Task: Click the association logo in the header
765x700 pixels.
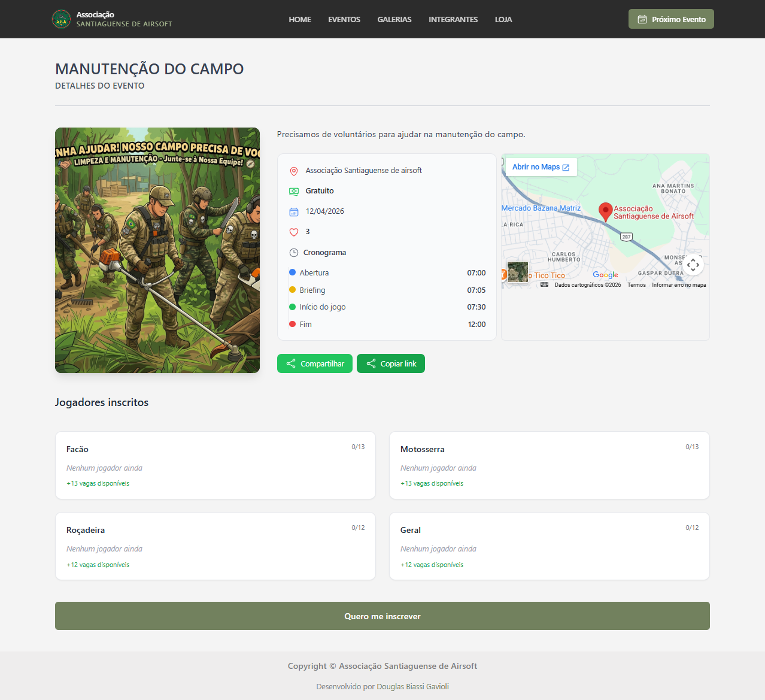Action: (61, 19)
